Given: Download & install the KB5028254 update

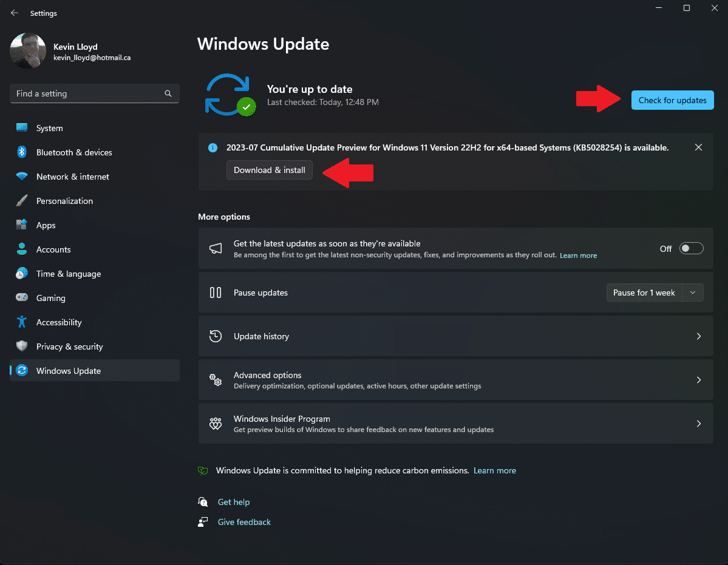Looking at the screenshot, I should pyautogui.click(x=269, y=170).
